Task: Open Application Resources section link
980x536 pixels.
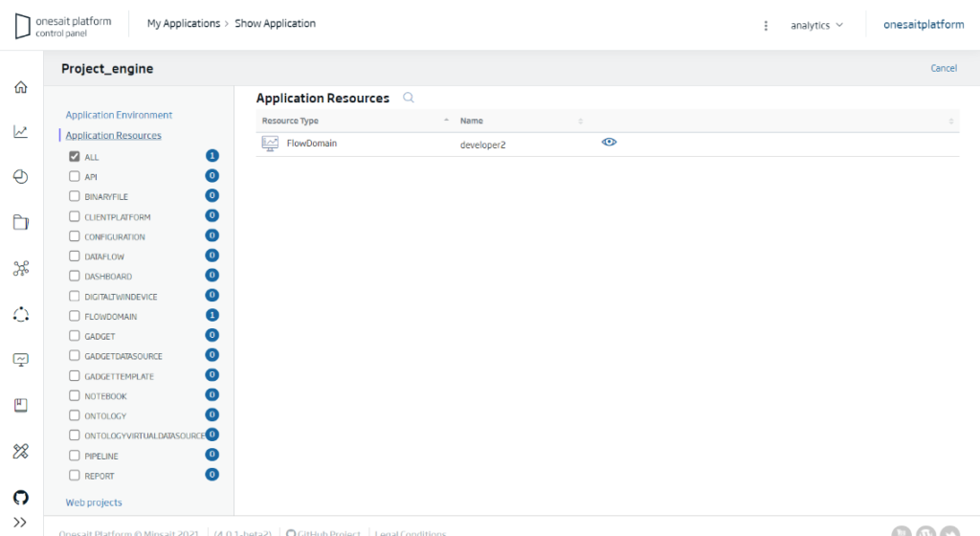Action: click(x=113, y=135)
